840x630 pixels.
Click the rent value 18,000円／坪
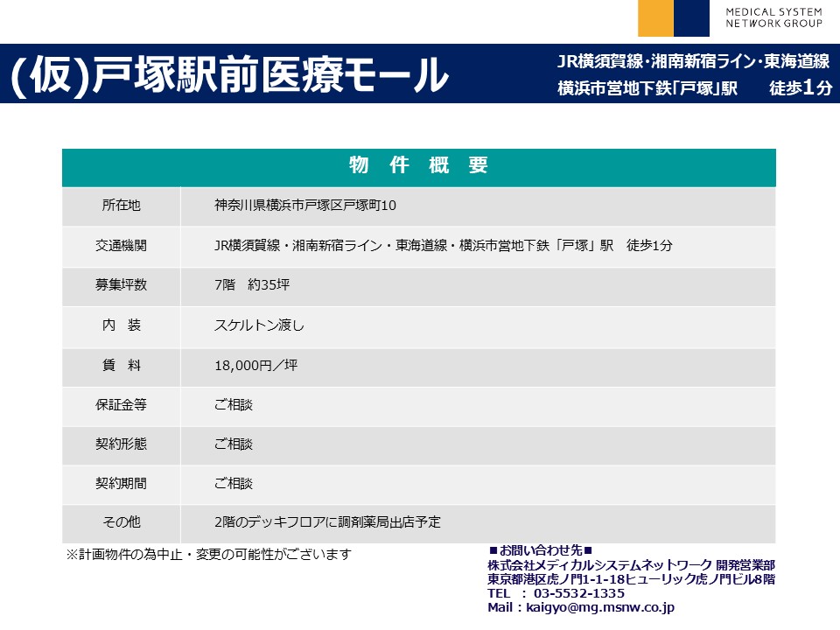[x=256, y=366]
